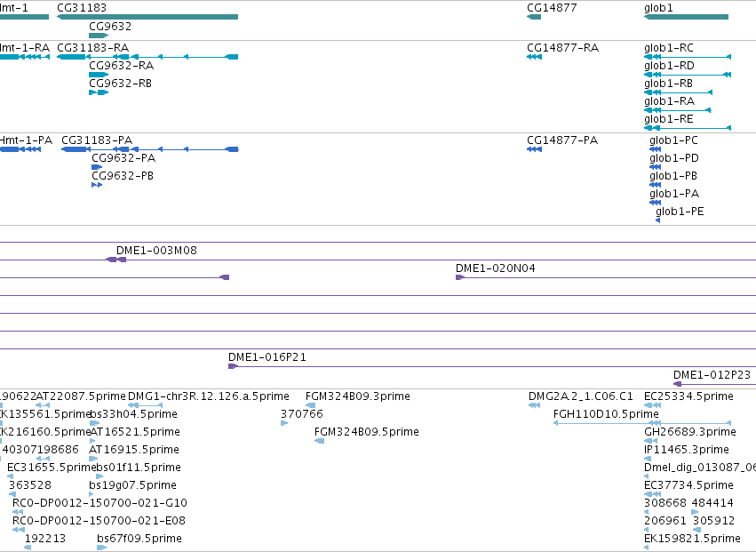Select the FGH110D10.5prime EST
The height and width of the screenshot is (552, 756).
[642, 423]
